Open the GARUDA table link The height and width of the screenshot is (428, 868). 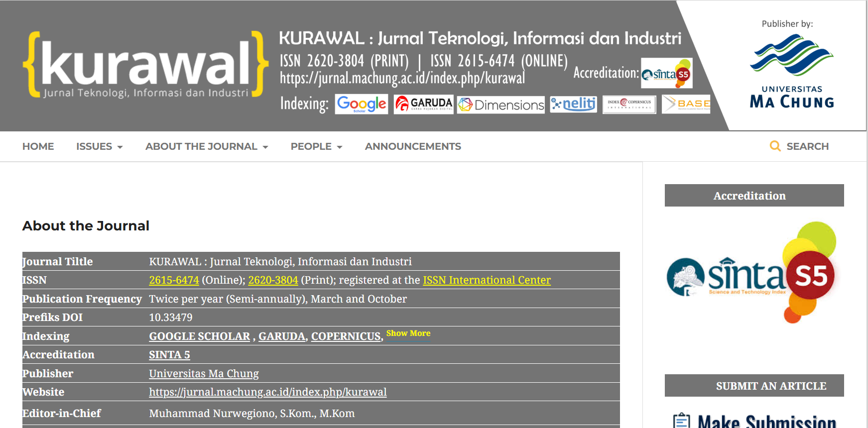[x=282, y=336]
